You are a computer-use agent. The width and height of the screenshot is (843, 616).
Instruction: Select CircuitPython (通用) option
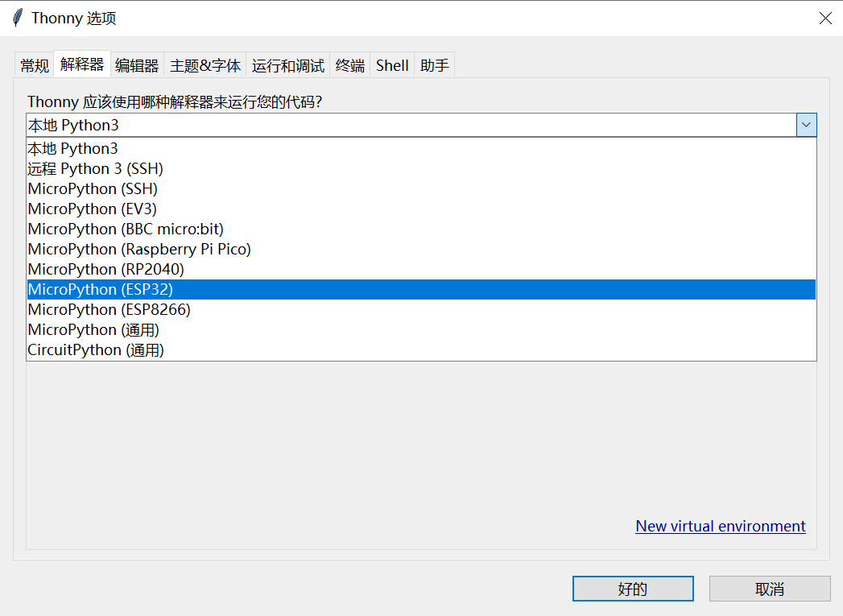422,350
